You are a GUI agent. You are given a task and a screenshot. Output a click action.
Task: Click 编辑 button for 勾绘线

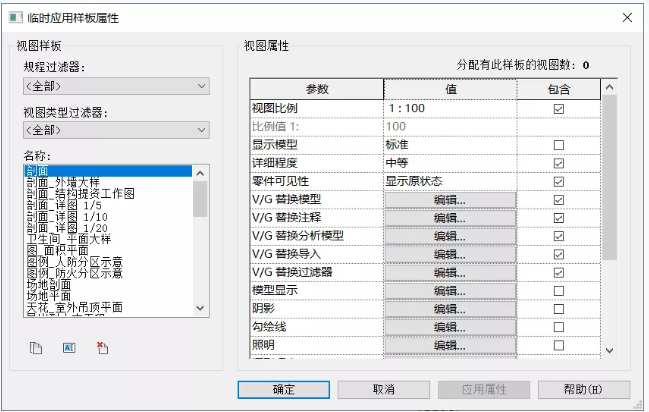(x=450, y=326)
